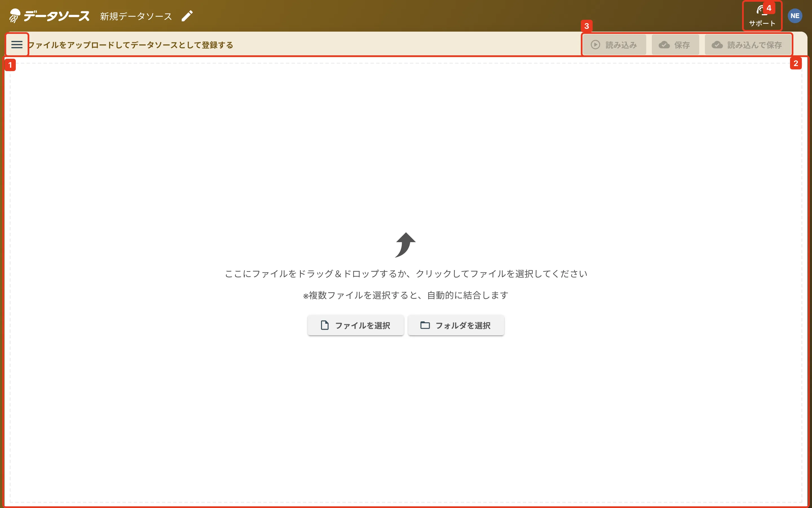The width and height of the screenshot is (812, 508).
Task: Click the drag-and-drop instruction text ここにファイルを…
Action: coord(406,274)
